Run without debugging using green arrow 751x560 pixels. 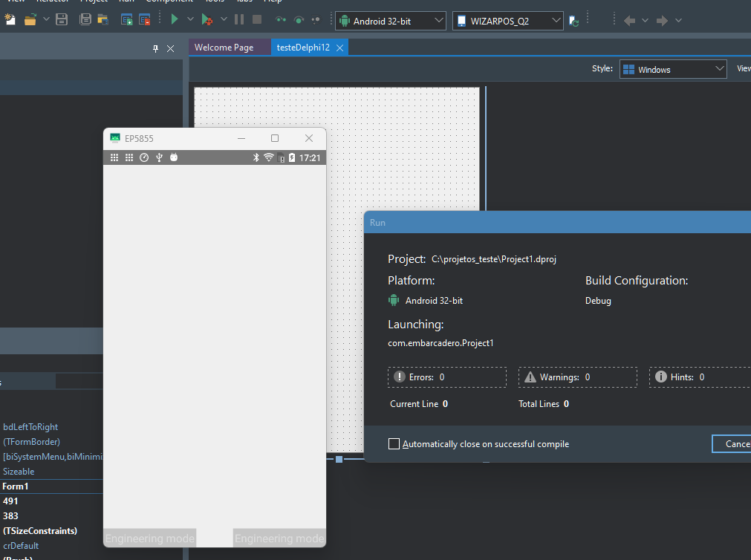[x=175, y=19]
